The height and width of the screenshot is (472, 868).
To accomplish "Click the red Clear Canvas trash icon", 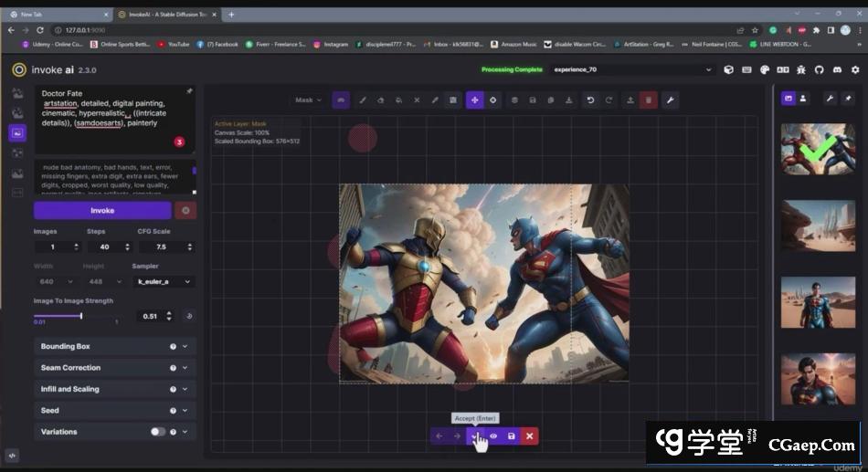I will (649, 100).
